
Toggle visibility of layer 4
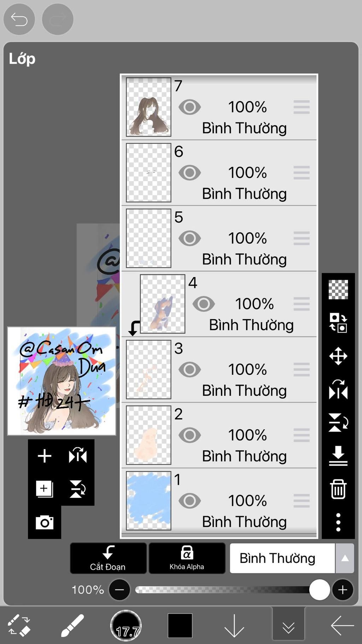coord(204,304)
